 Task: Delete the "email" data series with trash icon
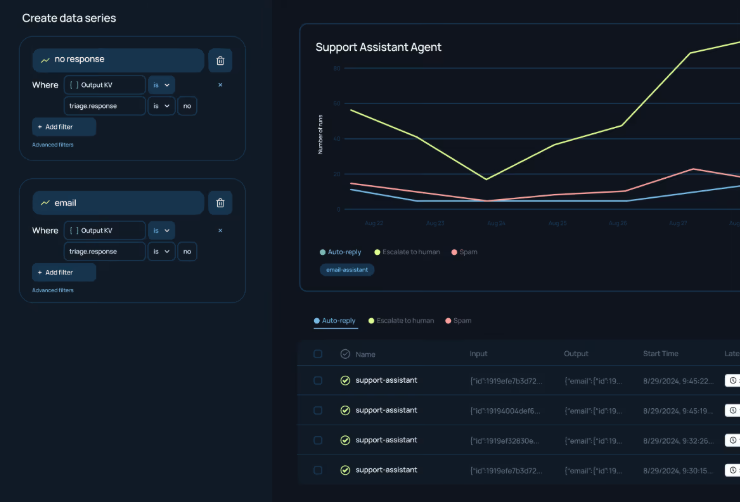pos(220,203)
